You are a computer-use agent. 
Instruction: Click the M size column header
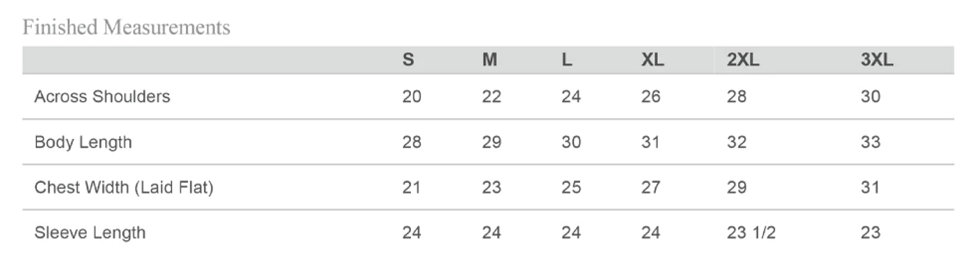489,60
